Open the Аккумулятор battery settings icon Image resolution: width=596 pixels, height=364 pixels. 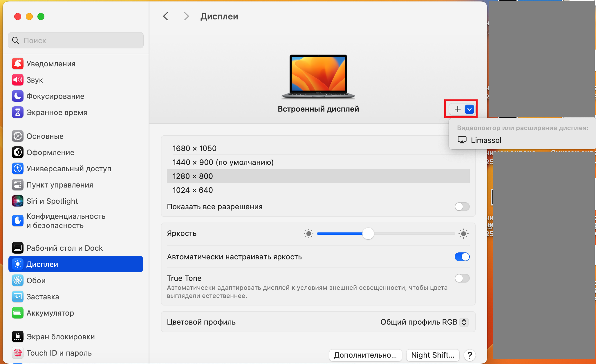(18, 313)
